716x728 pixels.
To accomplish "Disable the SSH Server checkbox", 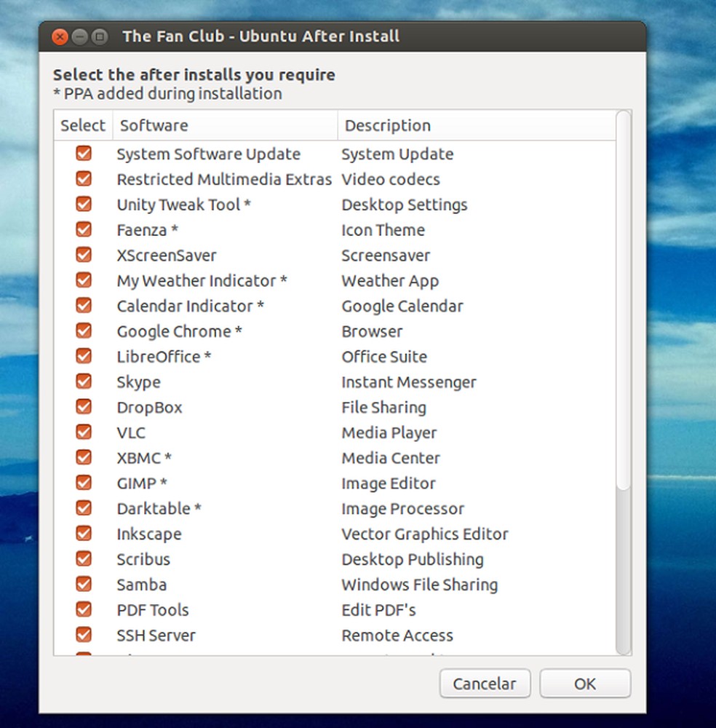I will pyautogui.click(x=84, y=635).
